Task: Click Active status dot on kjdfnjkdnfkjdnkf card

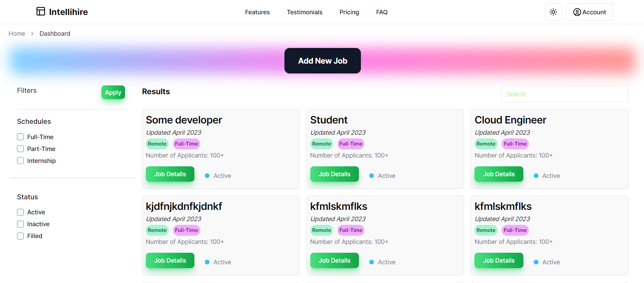Action: tap(207, 262)
